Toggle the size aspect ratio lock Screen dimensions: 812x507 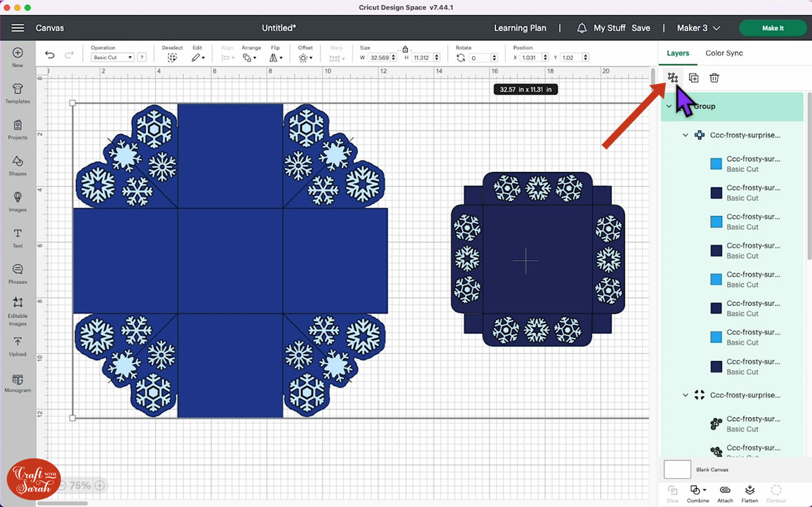[405, 49]
